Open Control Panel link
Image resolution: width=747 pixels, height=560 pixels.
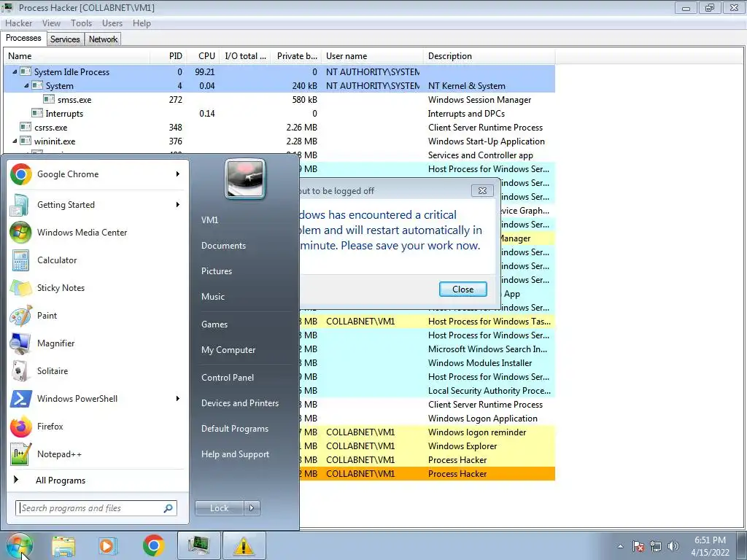(x=228, y=378)
